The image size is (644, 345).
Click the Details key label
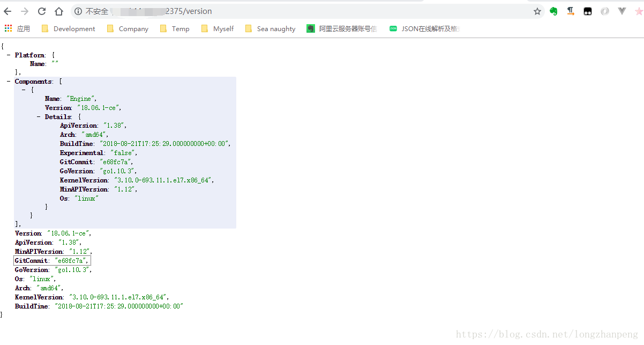(x=58, y=116)
